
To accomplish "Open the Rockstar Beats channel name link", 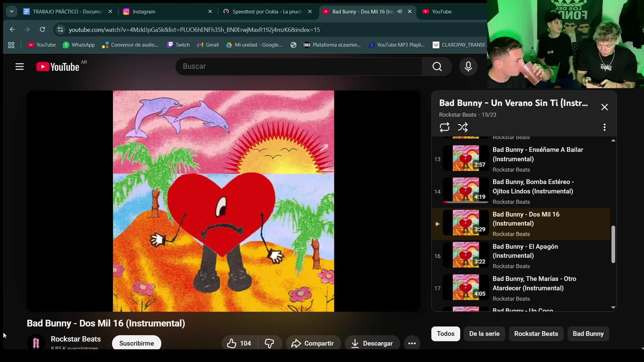I will pos(75,339).
